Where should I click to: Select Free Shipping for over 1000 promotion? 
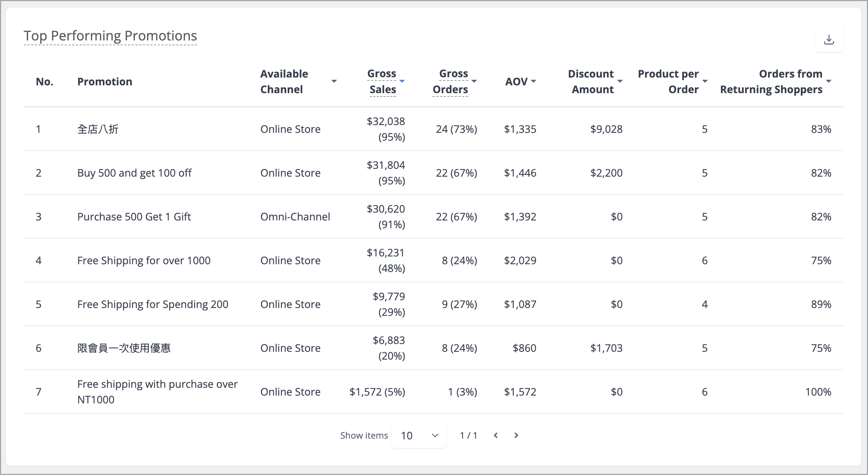tap(144, 261)
